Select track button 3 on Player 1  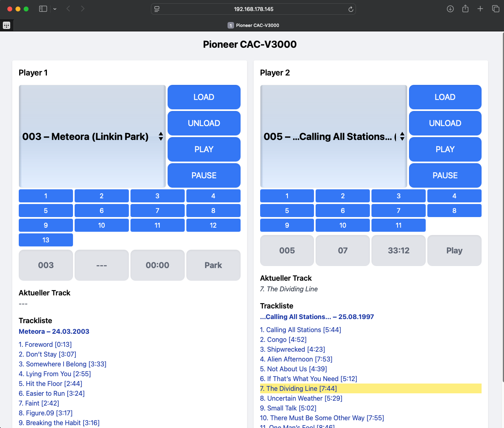pyautogui.click(x=157, y=196)
